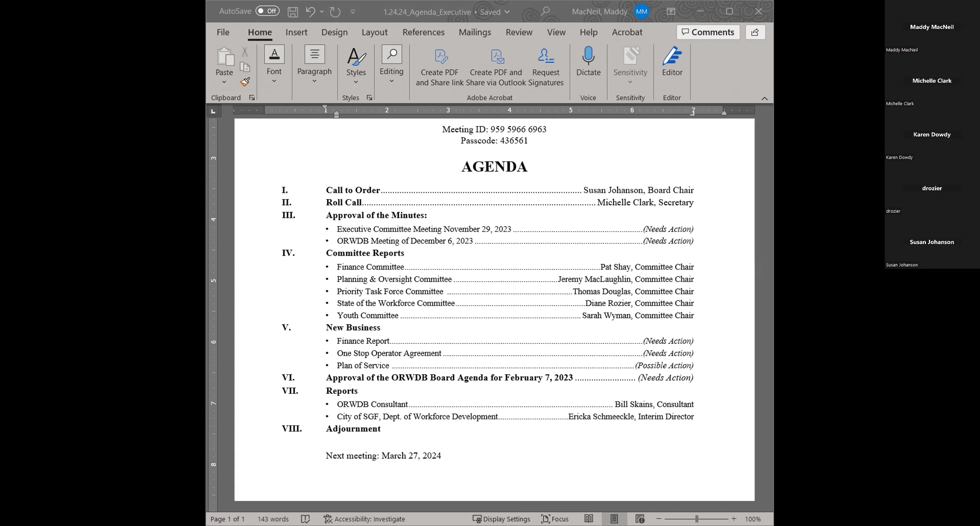The height and width of the screenshot is (526, 980).
Task: Open the Styles dialog launcher
Action: click(x=369, y=98)
